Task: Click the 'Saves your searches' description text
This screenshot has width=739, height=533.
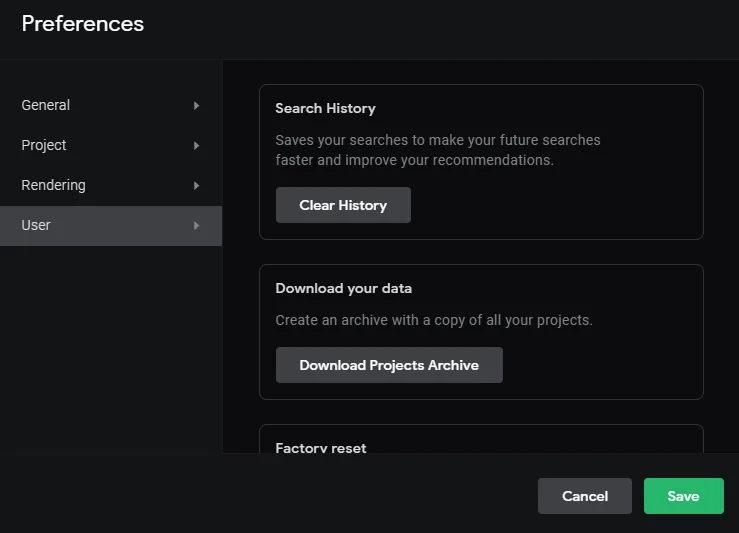Action: [x=438, y=150]
